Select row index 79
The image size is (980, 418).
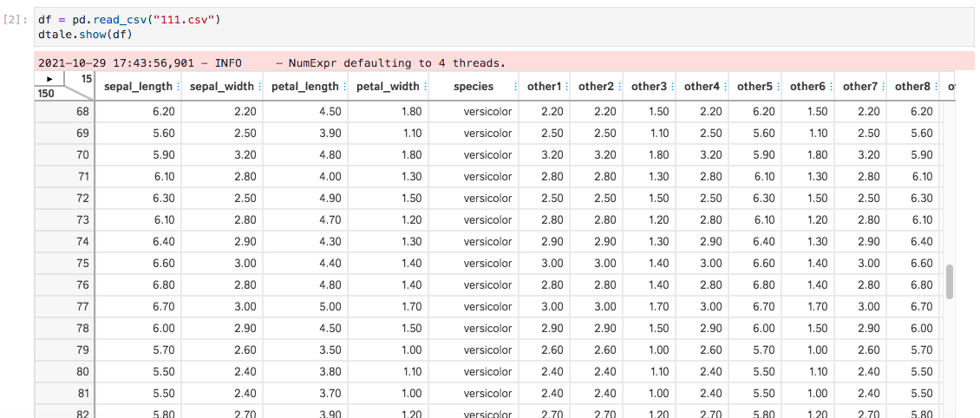pos(64,350)
